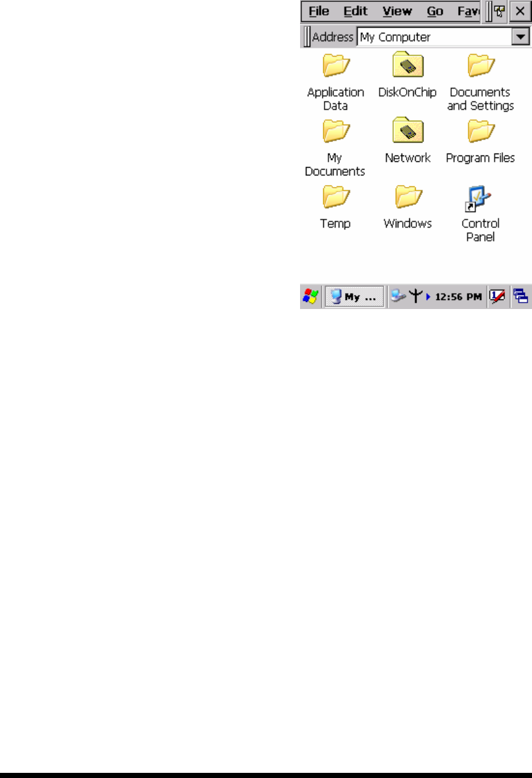The image size is (532, 778).
Task: Open the Windows folder icon
Action: coord(408,196)
